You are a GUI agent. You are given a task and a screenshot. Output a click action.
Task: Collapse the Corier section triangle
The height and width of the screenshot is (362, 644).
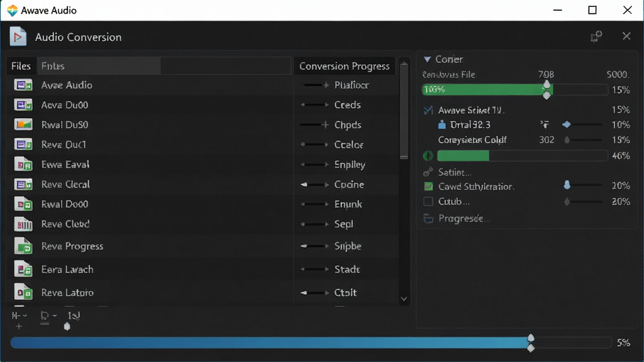click(427, 60)
